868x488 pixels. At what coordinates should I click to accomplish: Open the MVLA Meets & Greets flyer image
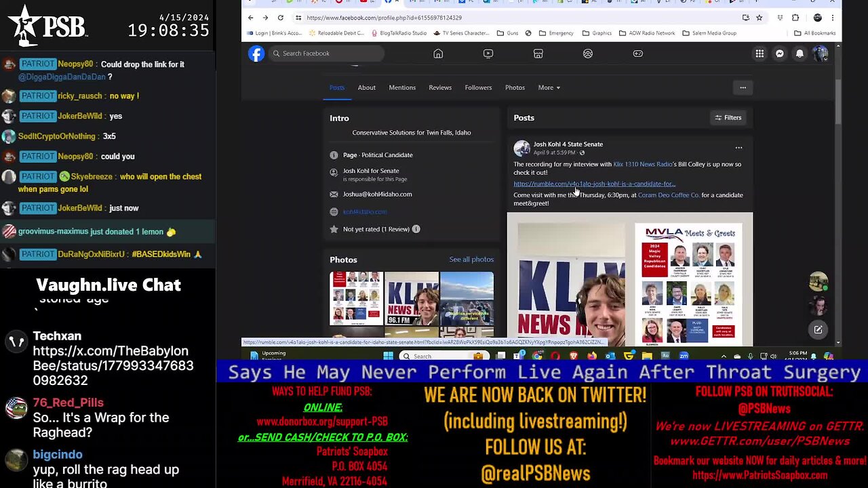point(690,284)
